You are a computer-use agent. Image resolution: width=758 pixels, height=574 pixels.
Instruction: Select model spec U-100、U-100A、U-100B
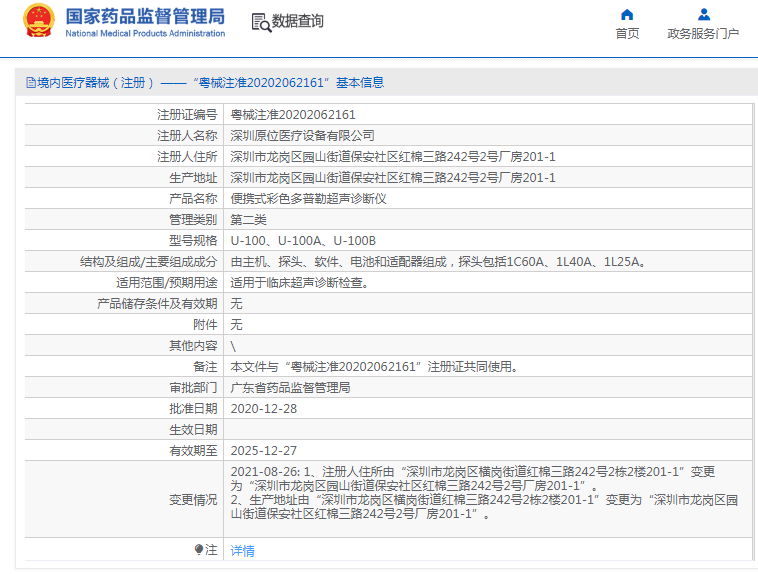coord(303,240)
